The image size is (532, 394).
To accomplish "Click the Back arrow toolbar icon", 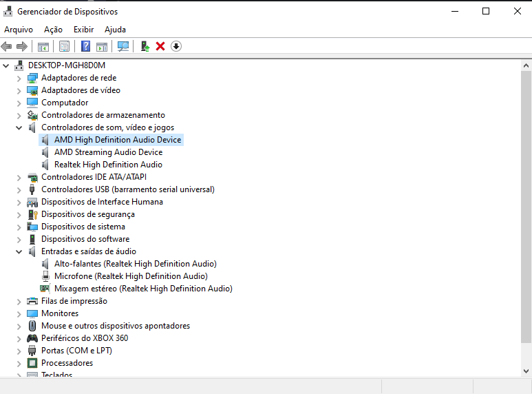I will 6,46.
